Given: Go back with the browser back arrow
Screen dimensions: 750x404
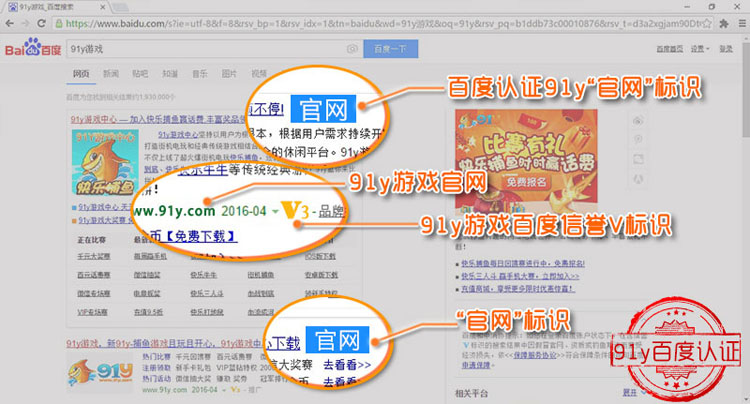Looking at the screenshot, I should 10,23.
